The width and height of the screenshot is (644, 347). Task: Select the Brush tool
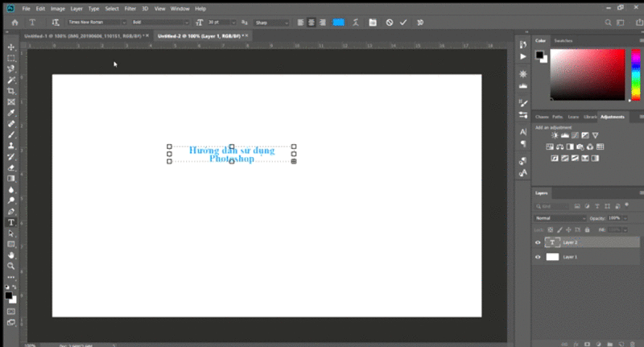(x=11, y=134)
